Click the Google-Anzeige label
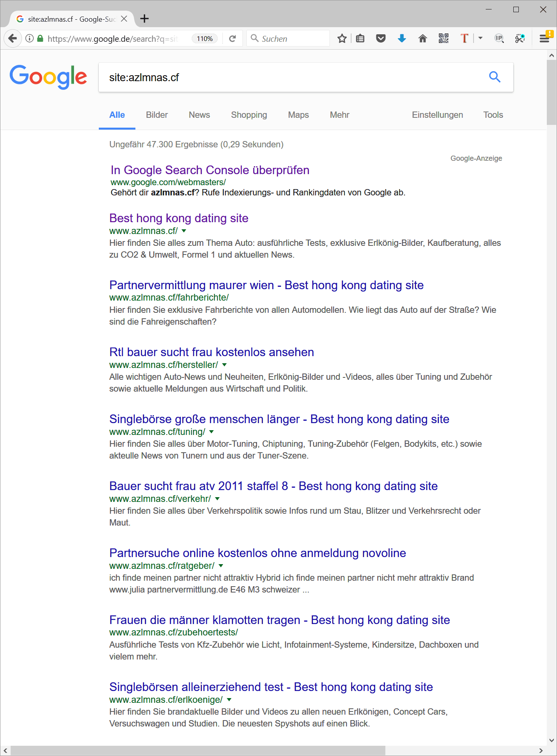The width and height of the screenshot is (557, 756). coord(476,158)
